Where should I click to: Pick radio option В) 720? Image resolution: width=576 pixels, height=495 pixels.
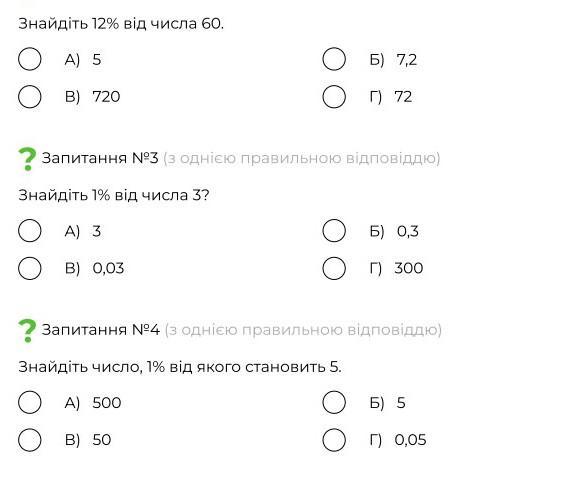click(29, 97)
